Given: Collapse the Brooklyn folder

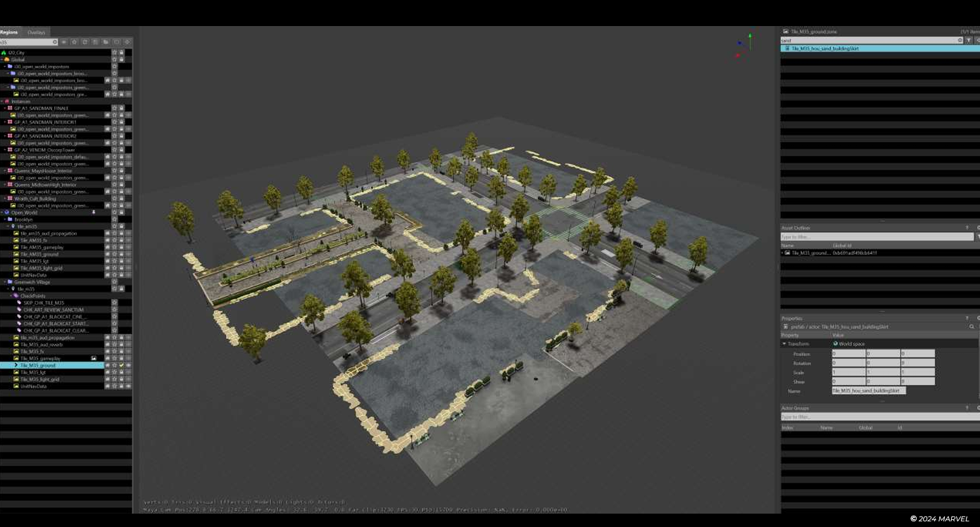Looking at the screenshot, I should (5, 220).
